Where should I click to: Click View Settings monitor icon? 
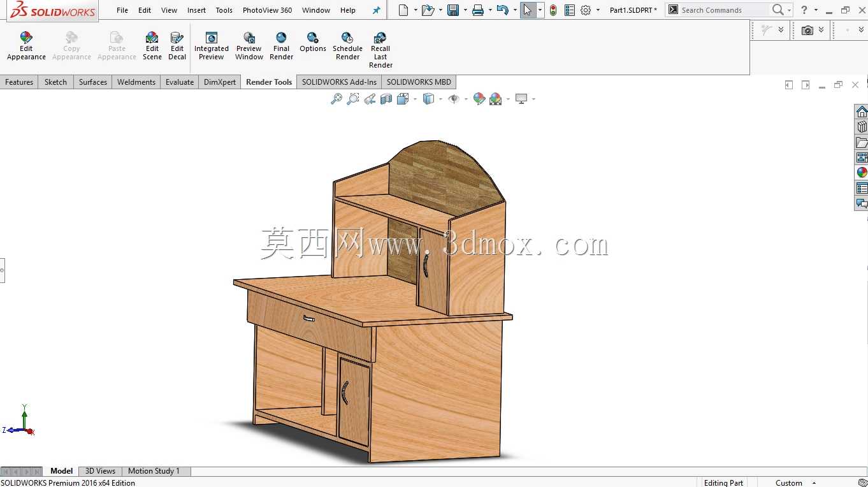pos(521,99)
